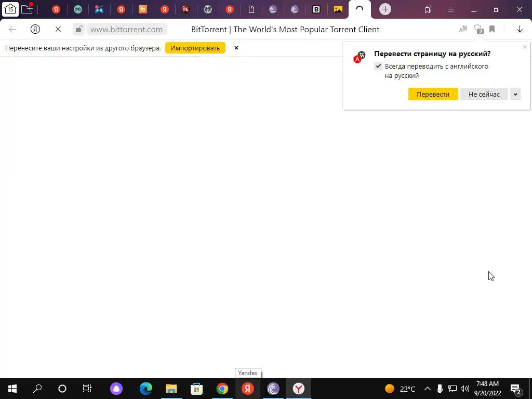
Task: Open the browser hamburger menu
Action: coord(451,9)
